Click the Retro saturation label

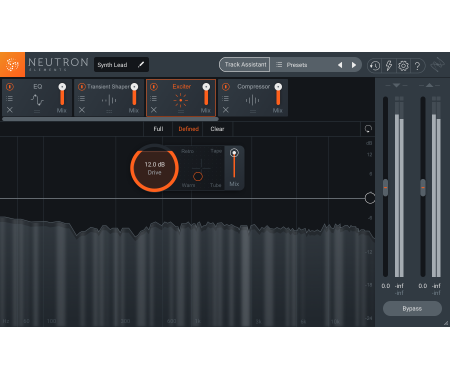pos(188,151)
